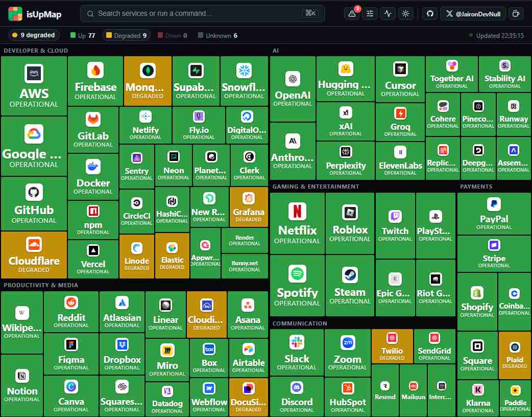Click the isUpMap logo
532x417 pixels.
(x=35, y=14)
